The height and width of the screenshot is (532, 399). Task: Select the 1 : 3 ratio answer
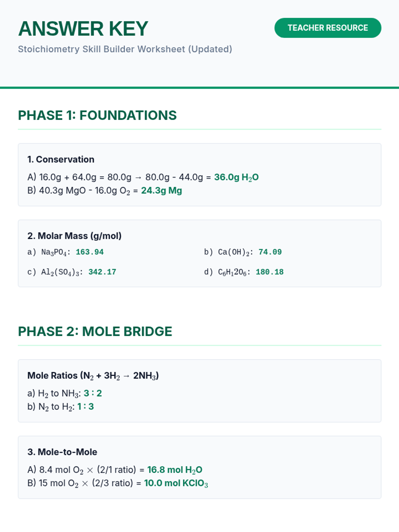85,407
